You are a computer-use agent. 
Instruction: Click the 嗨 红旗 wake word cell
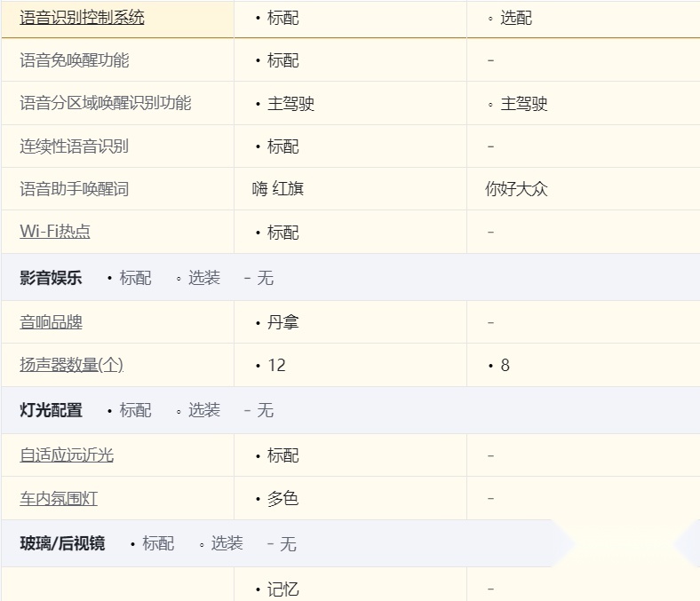[x=278, y=189]
